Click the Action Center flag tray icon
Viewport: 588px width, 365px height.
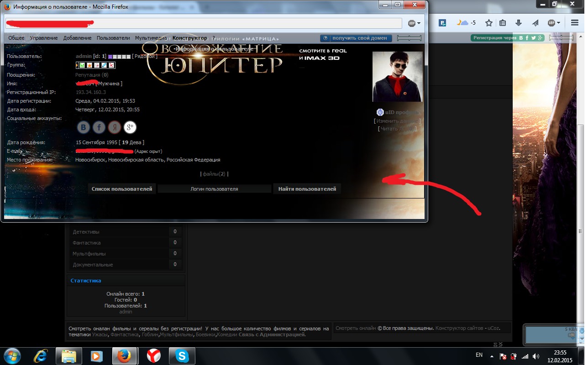503,356
